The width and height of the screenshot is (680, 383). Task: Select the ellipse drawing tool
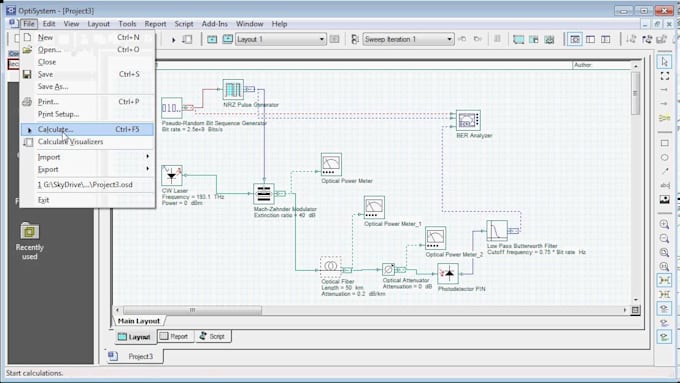(664, 157)
